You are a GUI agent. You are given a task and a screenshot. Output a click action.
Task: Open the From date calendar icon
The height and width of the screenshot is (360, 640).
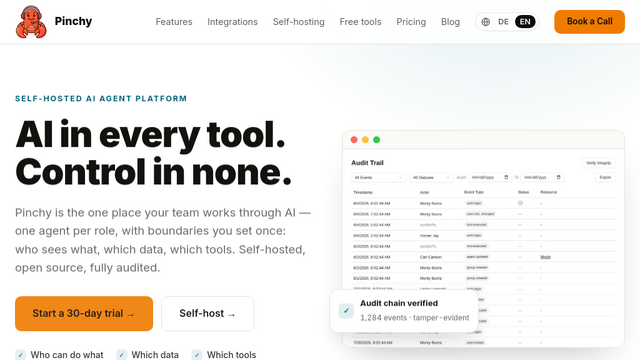pos(507,177)
